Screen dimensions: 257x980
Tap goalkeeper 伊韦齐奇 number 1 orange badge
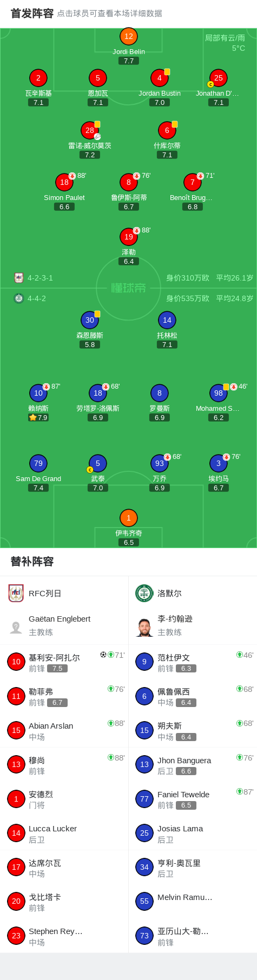(x=128, y=518)
